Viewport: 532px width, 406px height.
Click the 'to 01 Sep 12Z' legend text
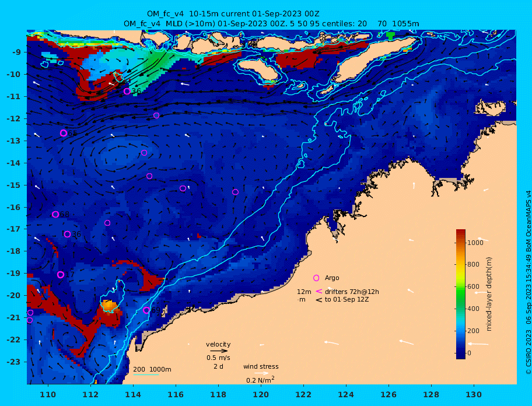(346, 299)
